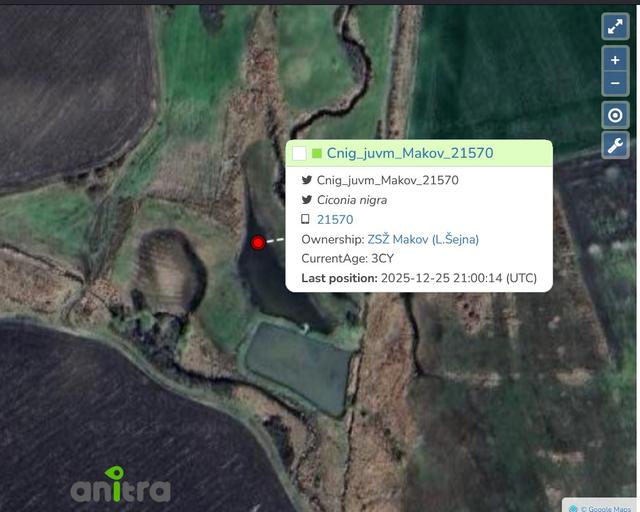The image size is (640, 512).
Task: Click bird icon beside Cnig_juvm_Makov_21570 row
Action: tap(307, 180)
